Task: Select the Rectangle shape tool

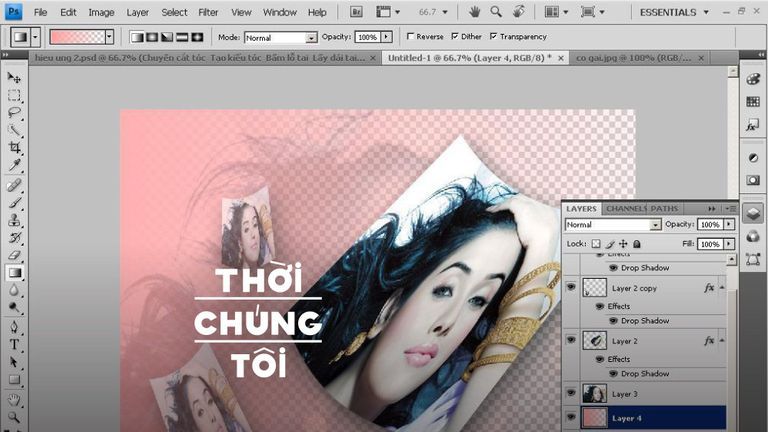Action: (14, 380)
